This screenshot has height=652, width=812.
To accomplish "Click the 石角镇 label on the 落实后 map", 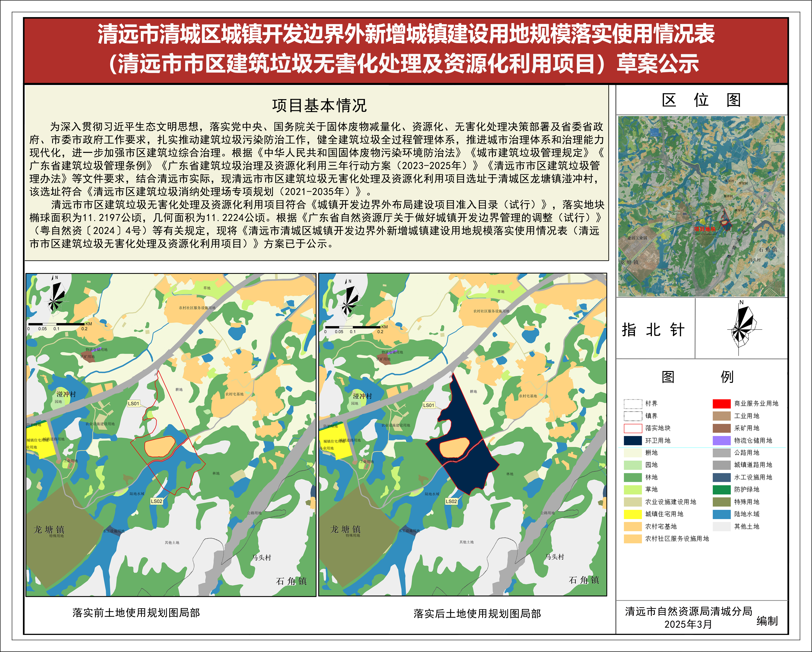I will (x=584, y=580).
